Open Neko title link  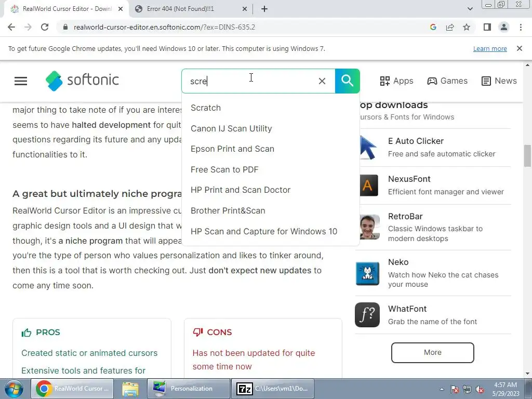[x=398, y=262]
